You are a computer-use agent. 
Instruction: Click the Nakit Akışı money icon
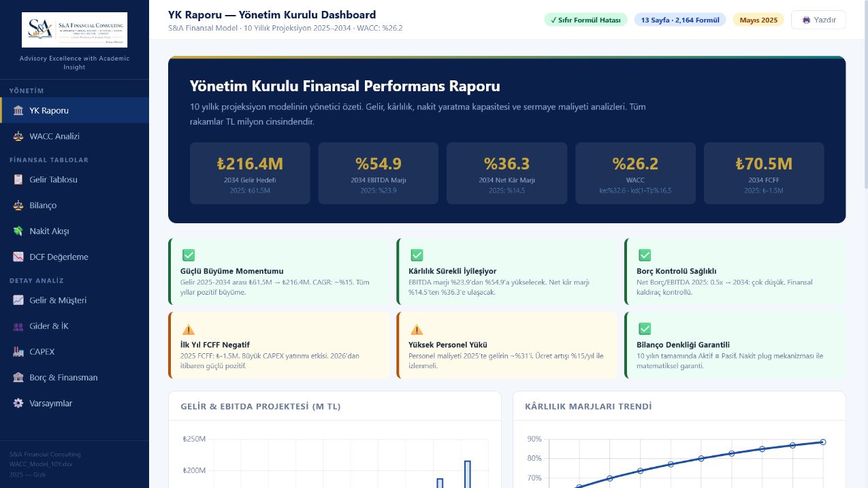click(x=18, y=231)
